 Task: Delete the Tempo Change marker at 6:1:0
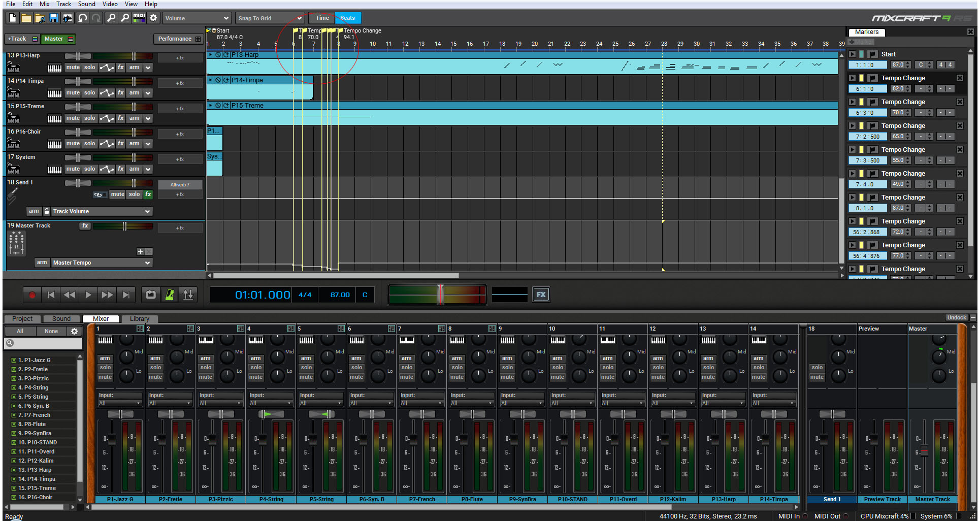click(x=960, y=78)
